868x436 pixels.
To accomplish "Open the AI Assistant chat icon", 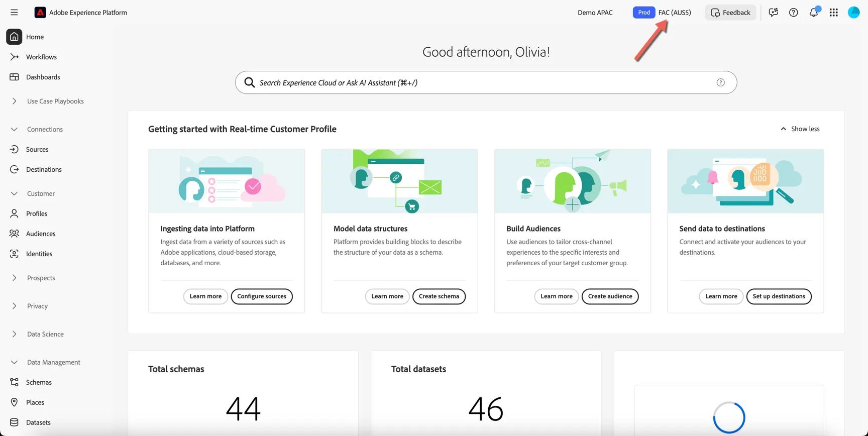I will [773, 13].
